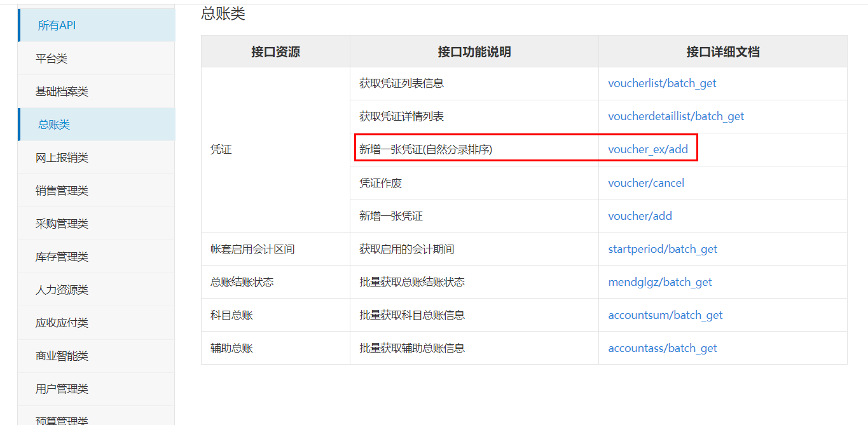The height and width of the screenshot is (425, 868).
Task: Open voucherdetaillist/batch_get link
Action: click(676, 116)
